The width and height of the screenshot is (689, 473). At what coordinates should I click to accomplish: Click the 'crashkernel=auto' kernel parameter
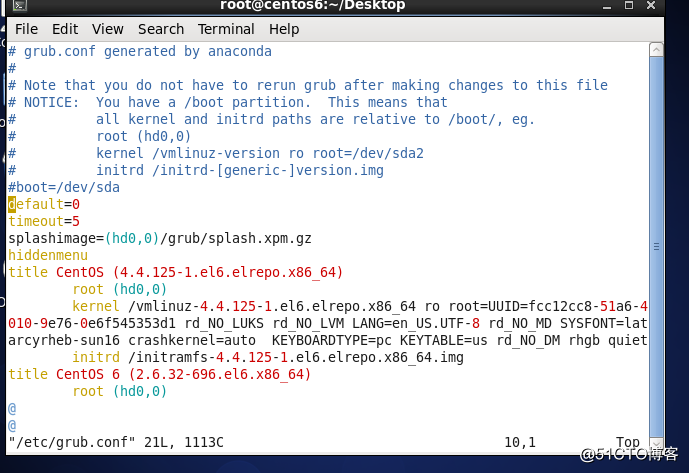tap(192, 341)
